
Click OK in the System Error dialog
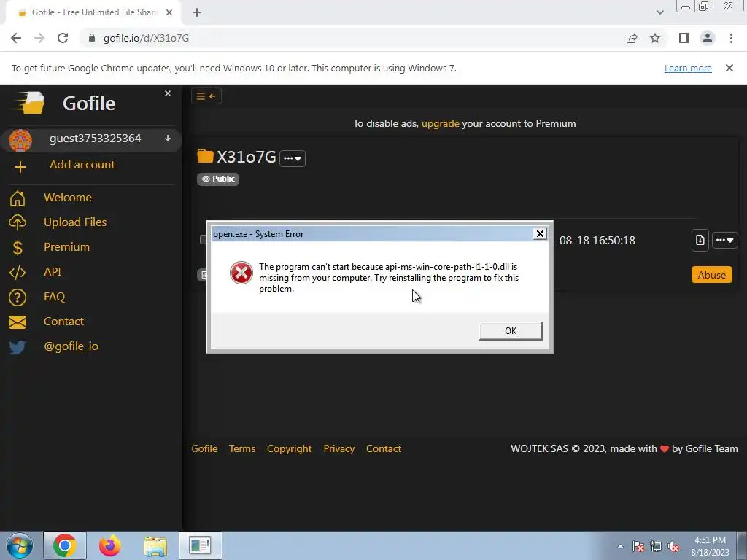[x=510, y=330]
